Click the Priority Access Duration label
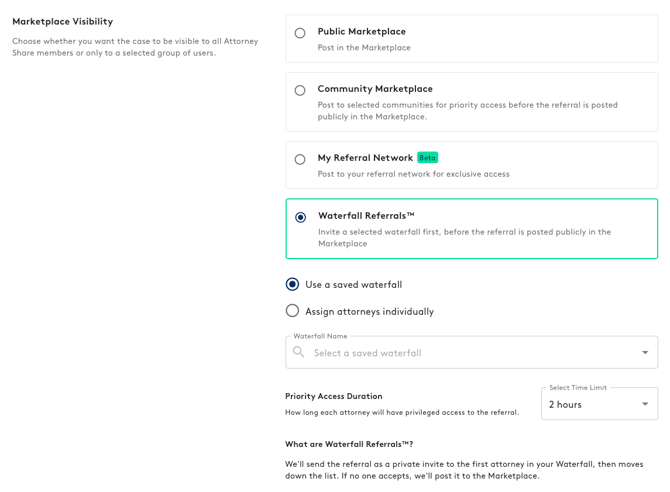Viewport: 670px width, 492px height. coord(333,396)
